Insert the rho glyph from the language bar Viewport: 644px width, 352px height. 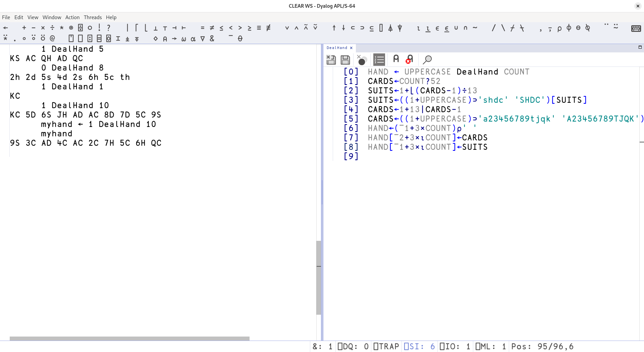coord(559,28)
